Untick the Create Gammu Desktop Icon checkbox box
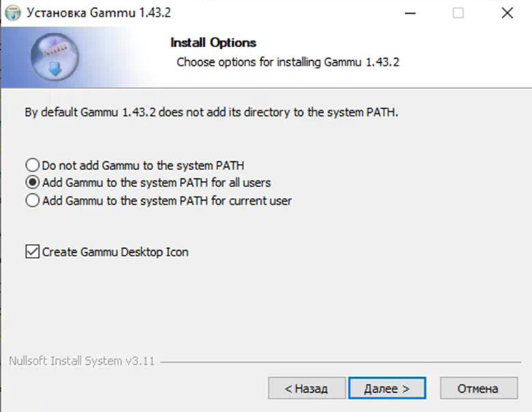532x412 pixels. tap(31, 251)
